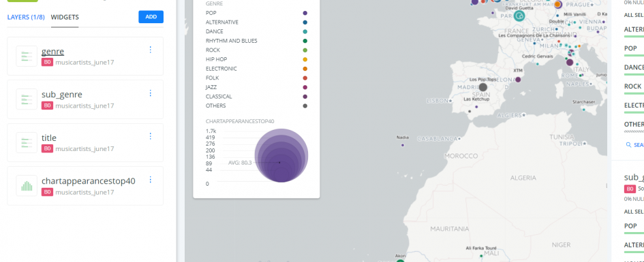644x262 pixels.
Task: Click the Las Ketchup map marker
Action: coord(476,107)
